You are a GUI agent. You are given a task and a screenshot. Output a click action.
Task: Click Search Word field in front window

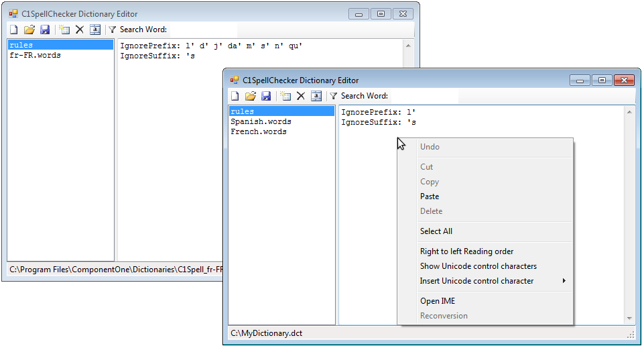tap(424, 96)
